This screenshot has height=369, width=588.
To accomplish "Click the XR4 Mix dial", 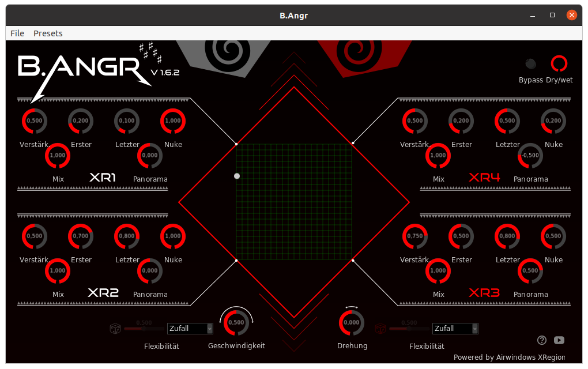I will click(438, 156).
